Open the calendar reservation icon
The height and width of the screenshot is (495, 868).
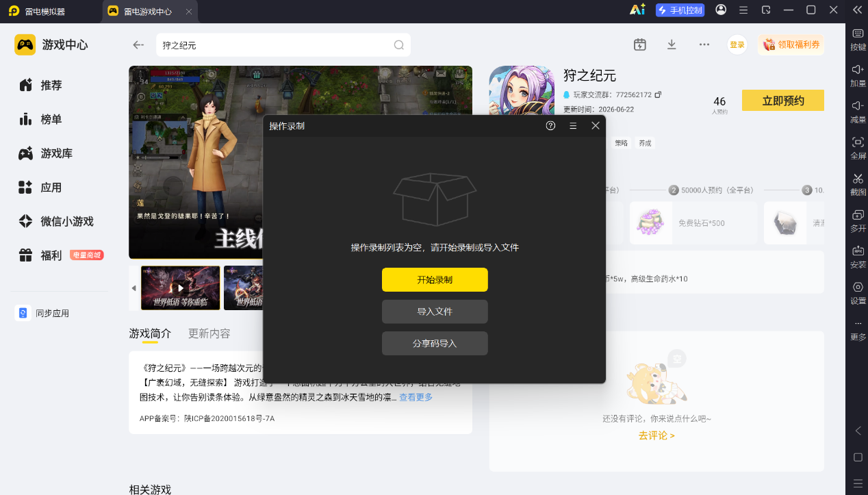coord(640,45)
